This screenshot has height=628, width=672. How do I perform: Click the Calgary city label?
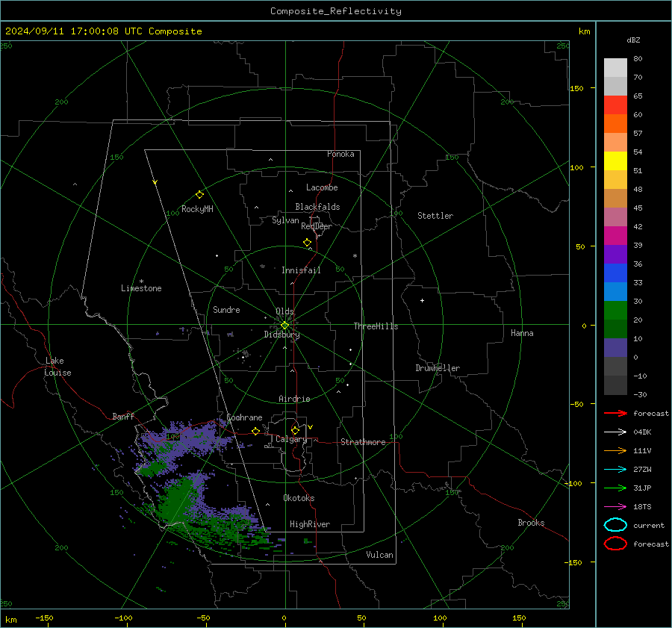tap(291, 439)
